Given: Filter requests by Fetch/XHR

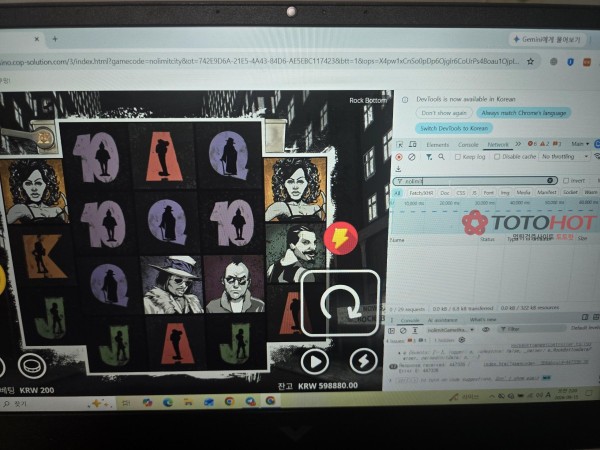Looking at the screenshot, I should [x=421, y=193].
